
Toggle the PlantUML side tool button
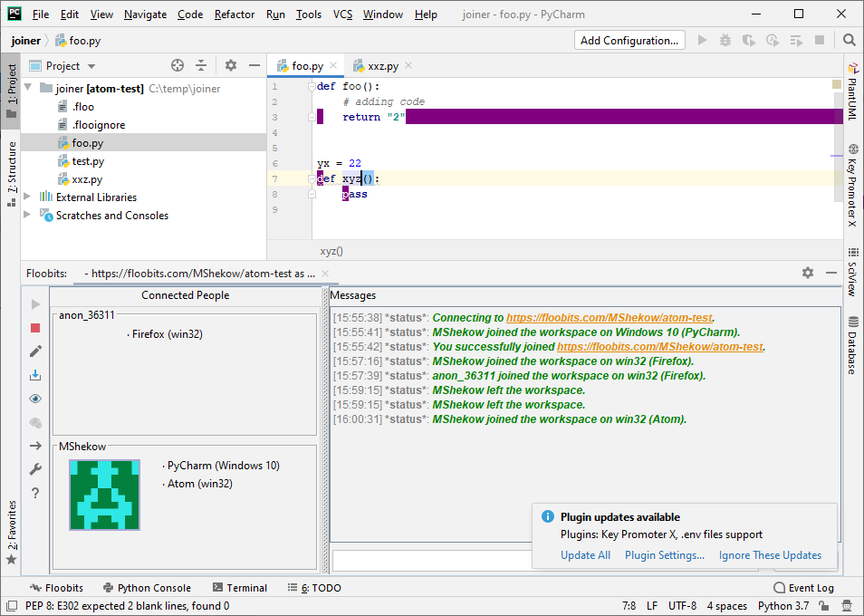click(x=853, y=92)
